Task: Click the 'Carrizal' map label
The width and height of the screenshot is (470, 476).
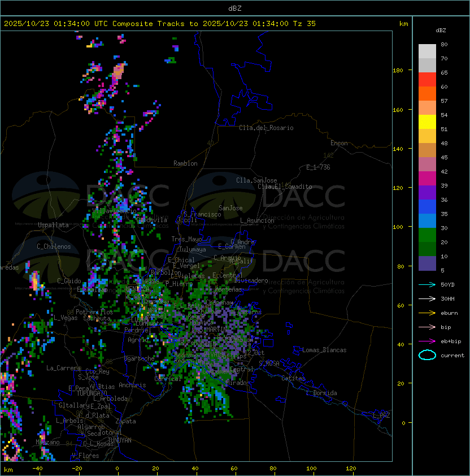Action: coord(168,379)
